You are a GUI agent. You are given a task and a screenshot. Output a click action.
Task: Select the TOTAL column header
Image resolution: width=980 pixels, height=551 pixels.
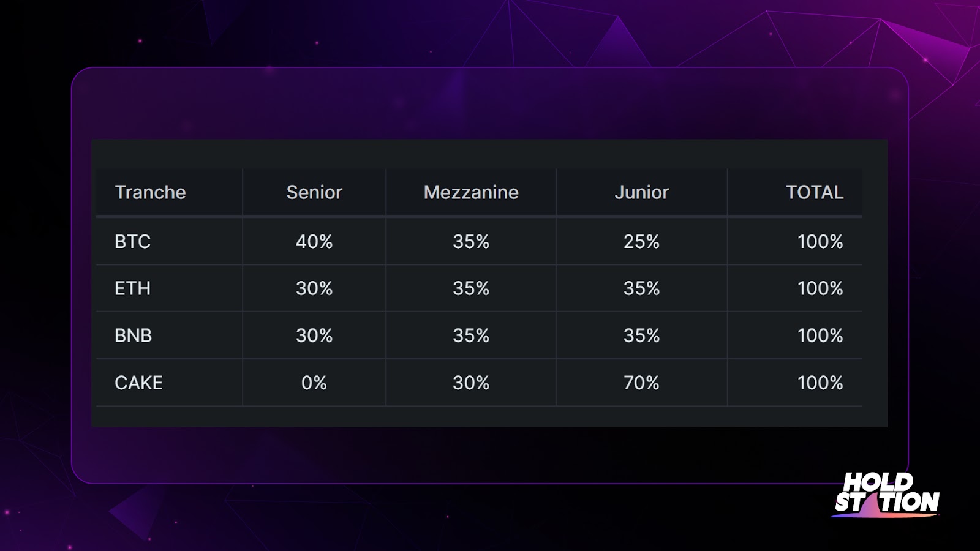click(815, 192)
